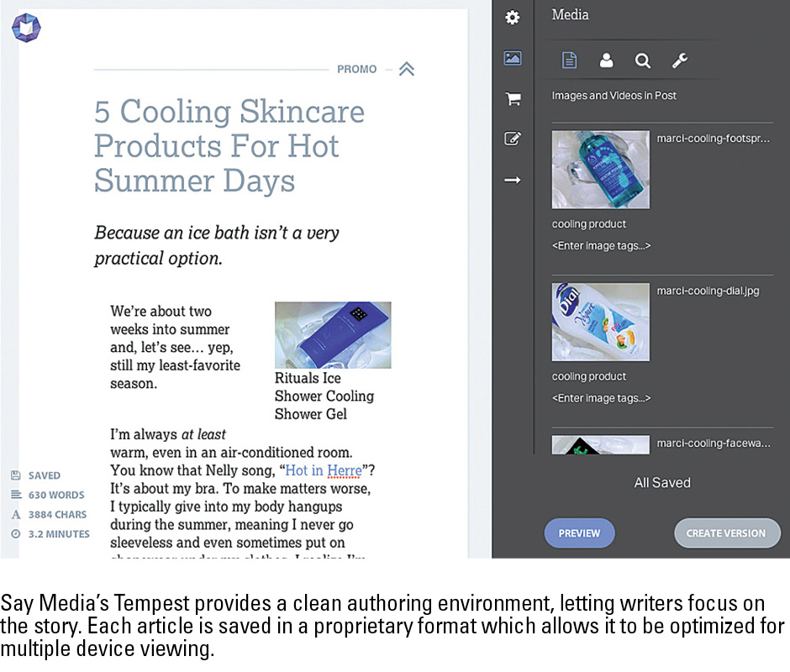Click the Rituals shower gel article image
The height and width of the screenshot is (672, 790).
[333, 334]
